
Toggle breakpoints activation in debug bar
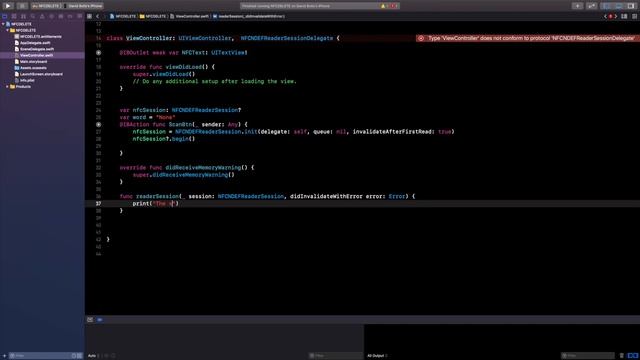click(x=100, y=320)
